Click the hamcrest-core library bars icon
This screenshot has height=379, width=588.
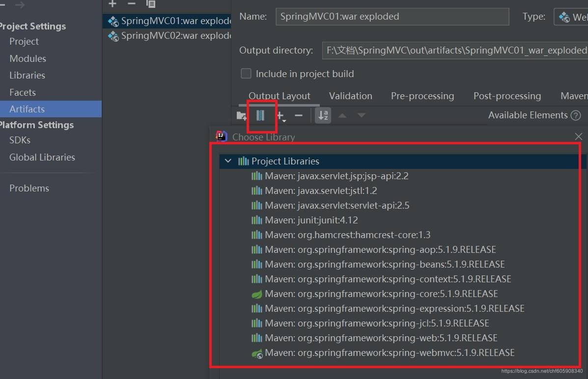(x=257, y=235)
